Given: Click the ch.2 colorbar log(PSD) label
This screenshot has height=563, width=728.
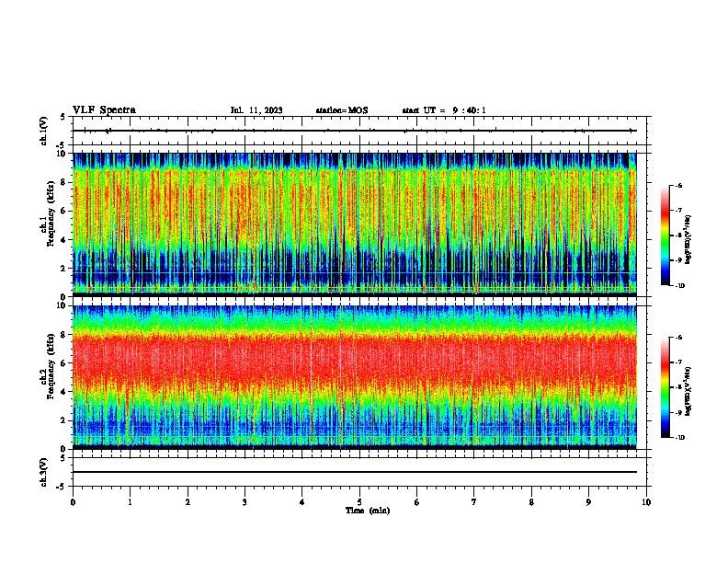Looking at the screenshot, I should (688, 391).
